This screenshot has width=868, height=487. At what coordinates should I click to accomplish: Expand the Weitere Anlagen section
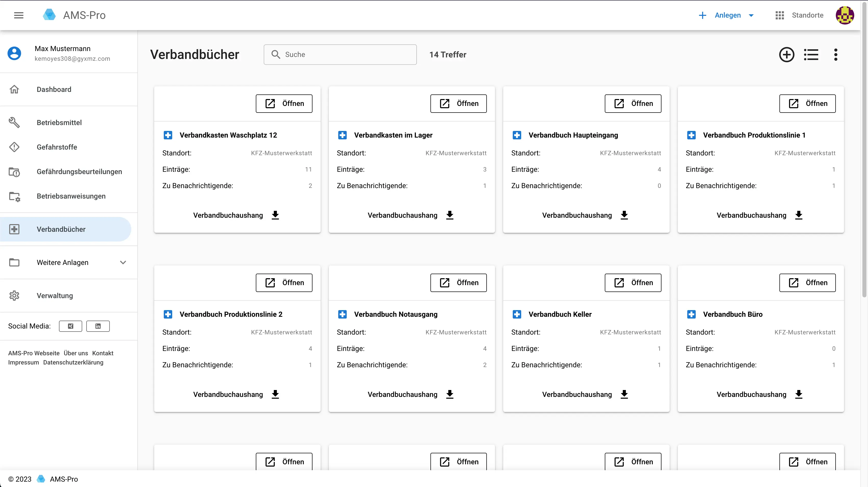[x=123, y=262]
